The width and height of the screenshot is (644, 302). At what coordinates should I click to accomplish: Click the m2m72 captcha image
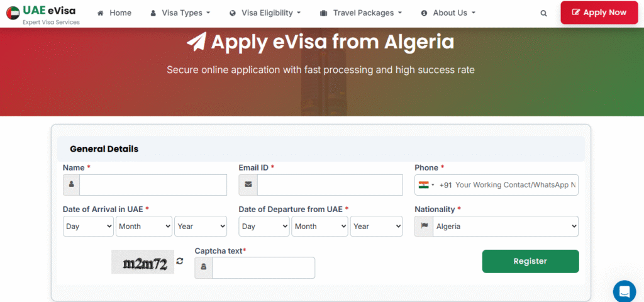[143, 262]
